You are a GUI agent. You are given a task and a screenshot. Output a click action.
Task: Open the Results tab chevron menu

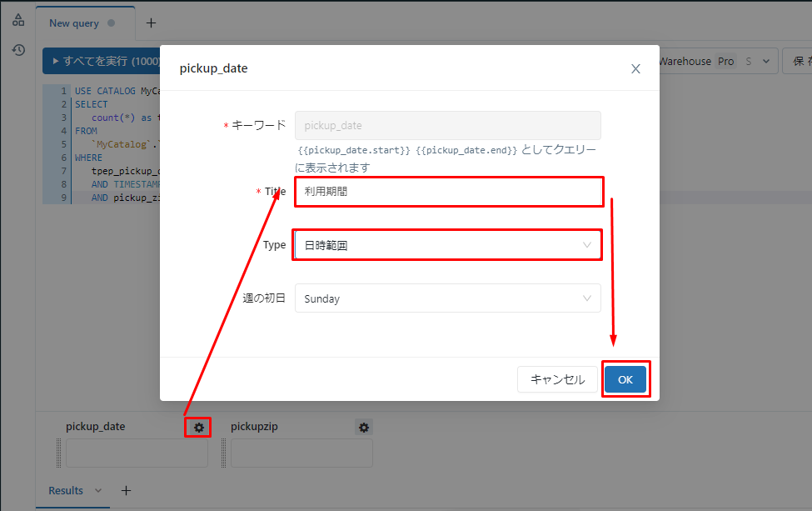pos(98,491)
